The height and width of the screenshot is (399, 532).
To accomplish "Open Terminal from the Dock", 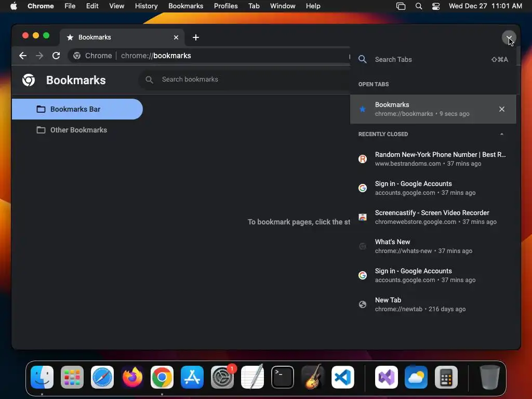I will tap(283, 377).
